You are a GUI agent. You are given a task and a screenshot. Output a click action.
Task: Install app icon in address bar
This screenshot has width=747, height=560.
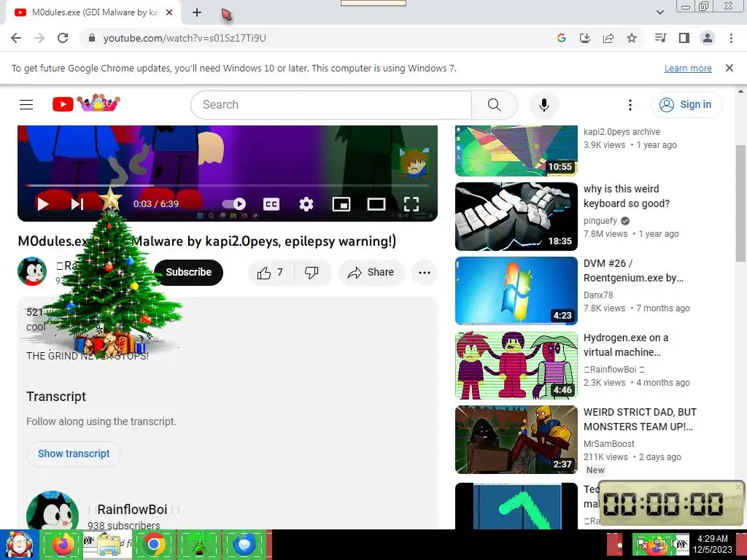pos(585,38)
